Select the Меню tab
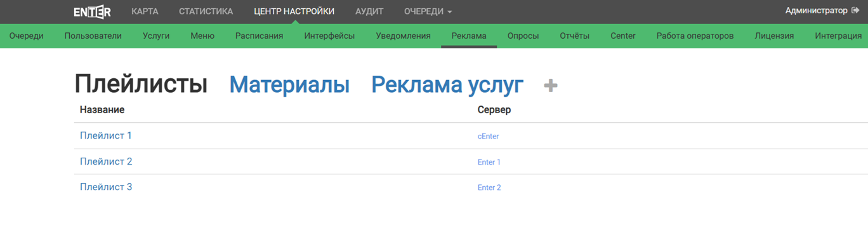The width and height of the screenshot is (868, 239). (x=202, y=36)
